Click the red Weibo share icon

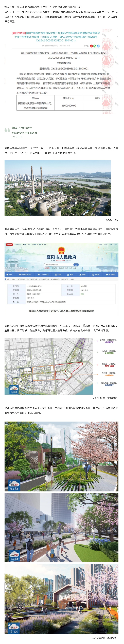(x=91, y=46)
